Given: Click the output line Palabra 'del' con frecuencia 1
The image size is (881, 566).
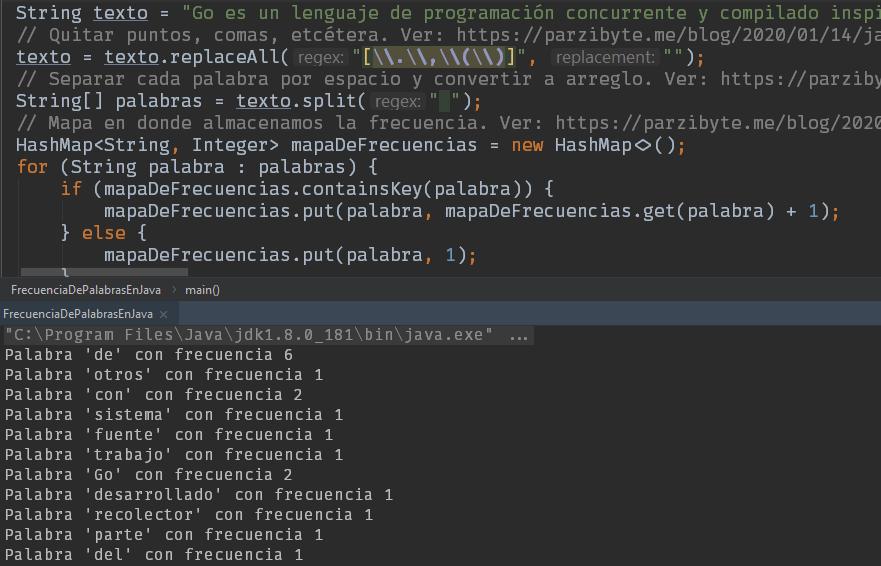Looking at the screenshot, I should (154, 555).
